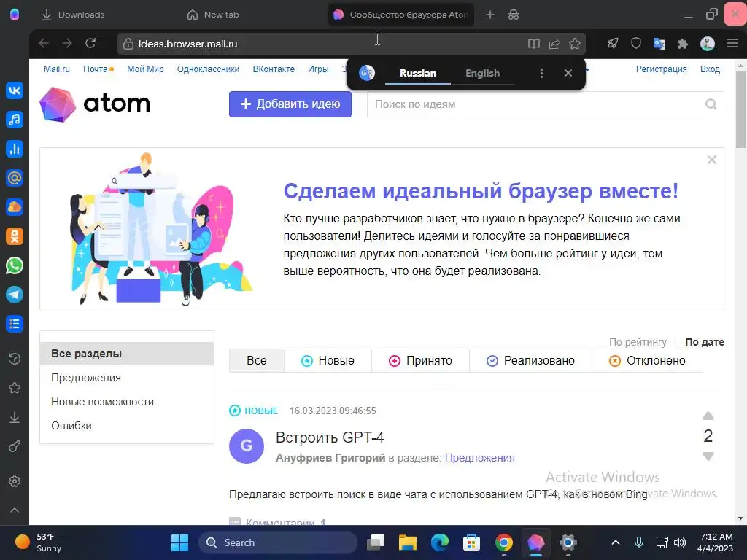Screen dimensions: 747x560
Task: Show Все ideas filter tab
Action: tap(256, 360)
